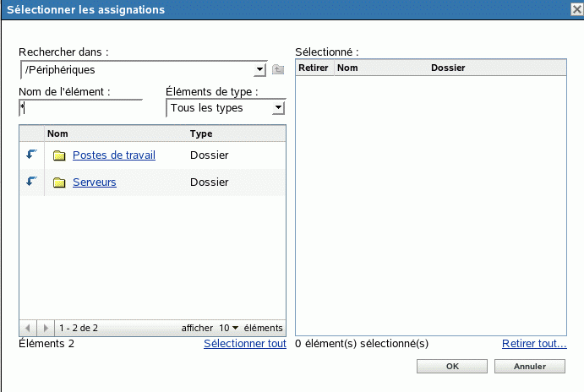The width and height of the screenshot is (584, 392).
Task: Click select arrow beside Serveurs
Action: (32, 182)
